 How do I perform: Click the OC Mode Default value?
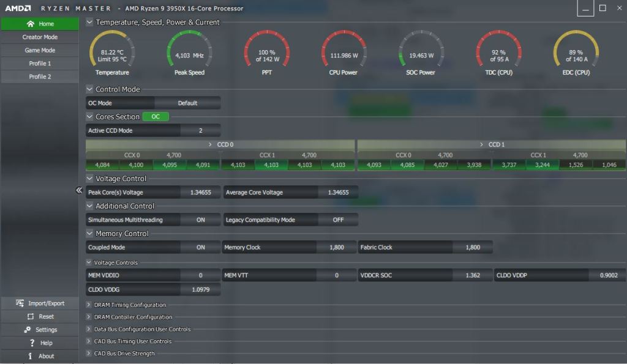187,103
